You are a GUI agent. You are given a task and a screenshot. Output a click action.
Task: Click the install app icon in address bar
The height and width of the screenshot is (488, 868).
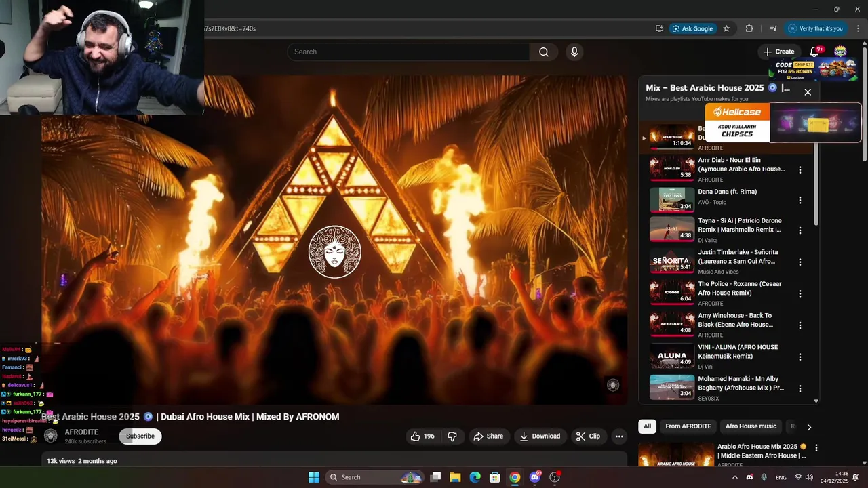(x=659, y=28)
